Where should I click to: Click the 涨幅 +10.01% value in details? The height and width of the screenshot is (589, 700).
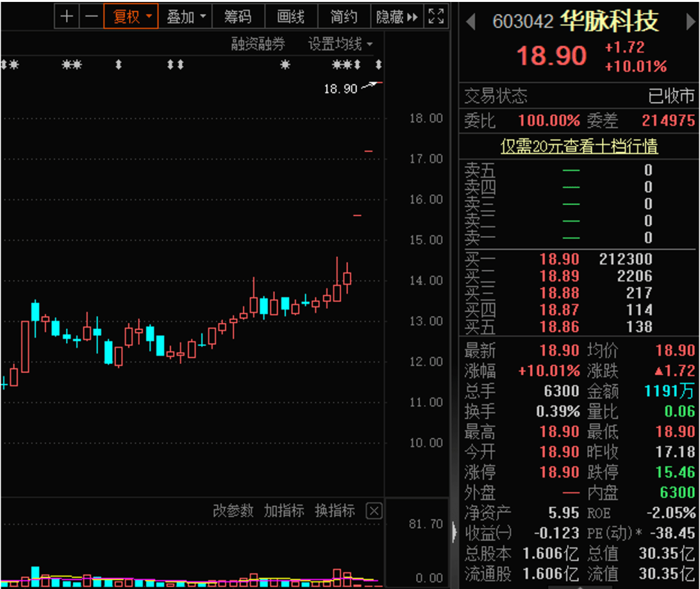[549, 371]
